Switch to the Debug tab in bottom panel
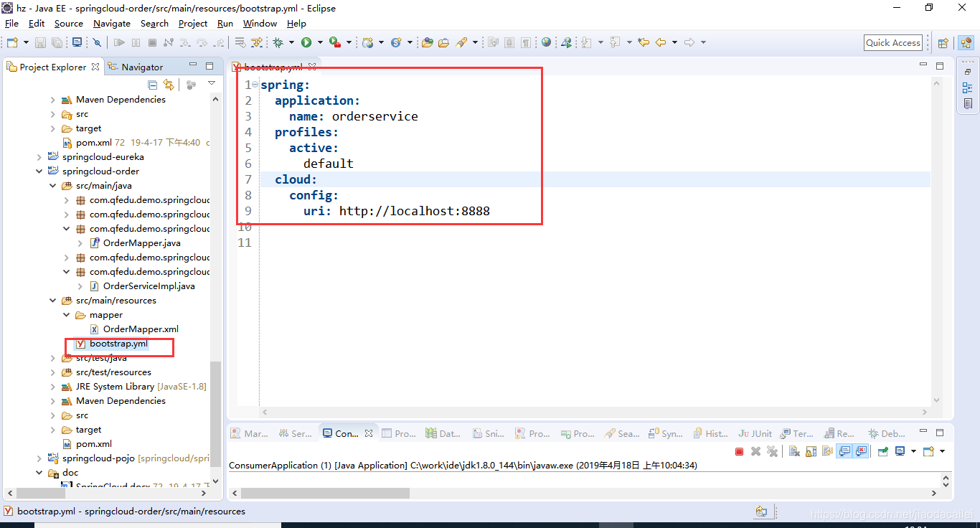 887,433
